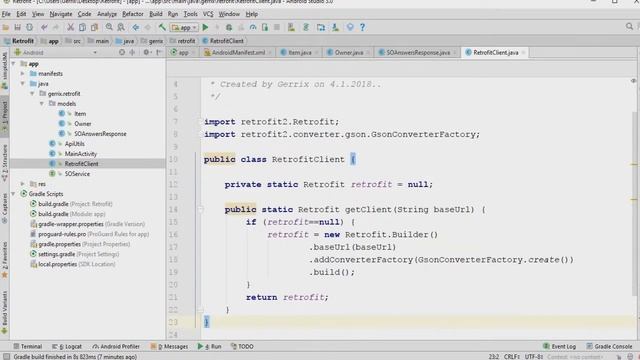Click the Profile app gauge icon
The width and height of the screenshot is (640, 360).
253,27
